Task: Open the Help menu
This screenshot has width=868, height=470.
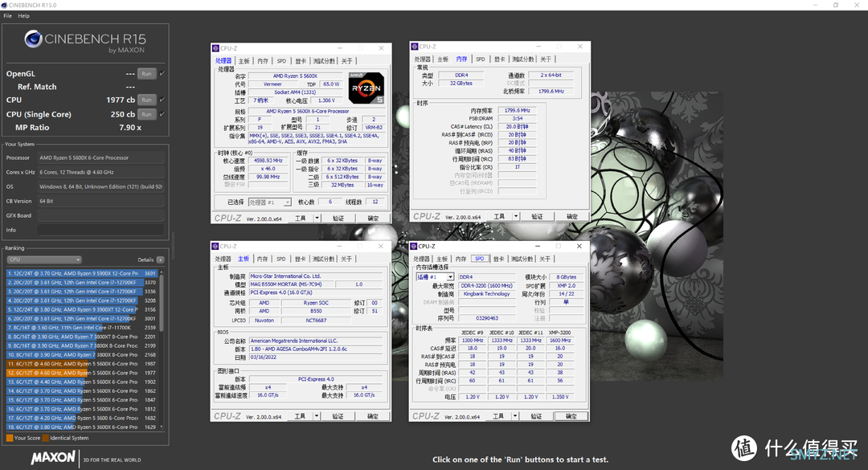Action: [x=24, y=16]
